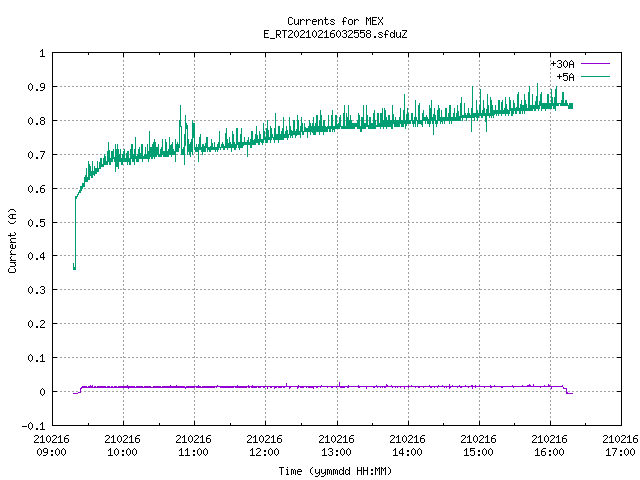This screenshot has height=480, width=640.
Task: Click the chart title 'Currents for MEX'
Action: pos(335,21)
